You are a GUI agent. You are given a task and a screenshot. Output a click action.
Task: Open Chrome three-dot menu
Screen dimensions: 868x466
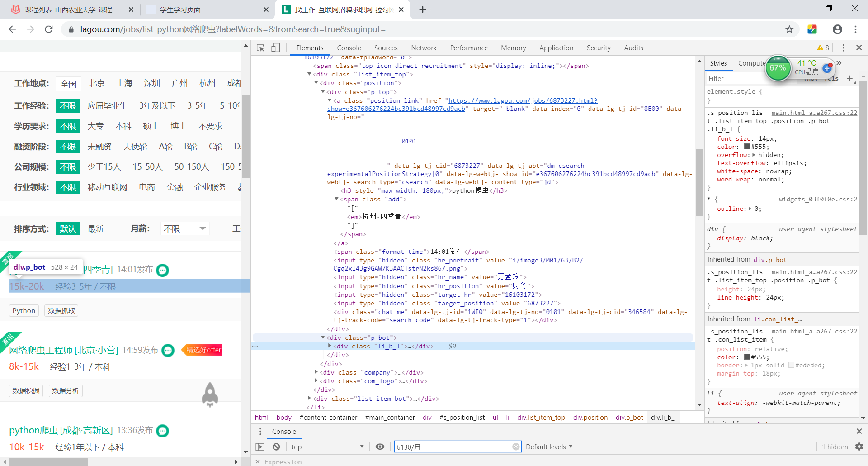(855, 29)
